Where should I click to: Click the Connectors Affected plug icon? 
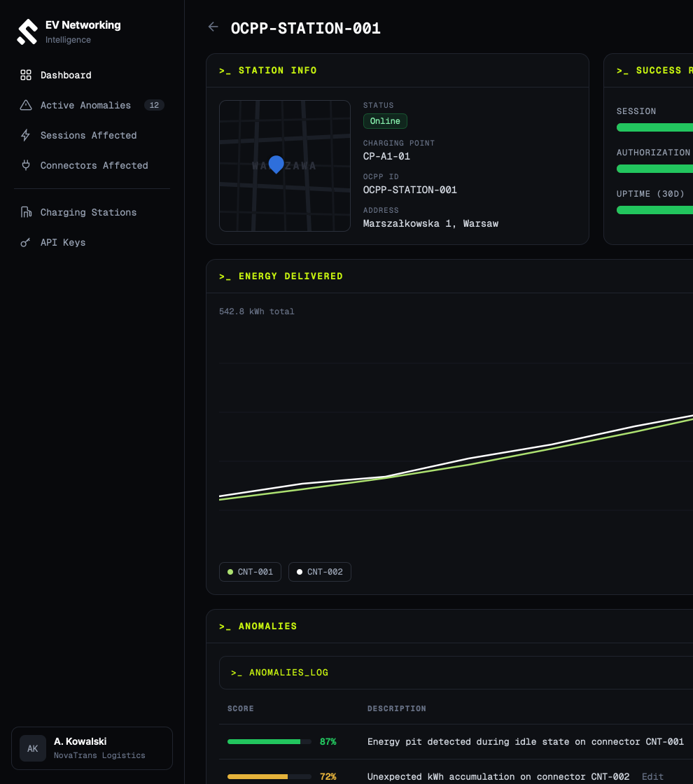[x=26, y=165]
